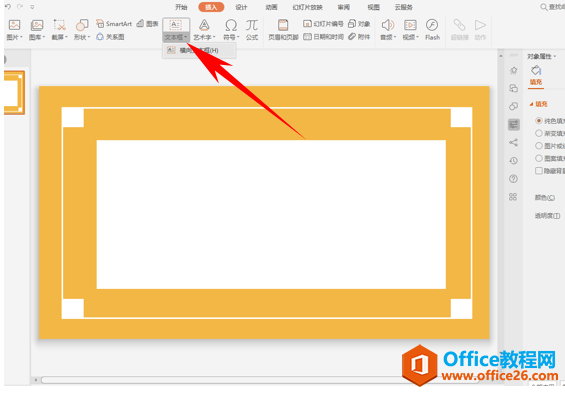Click the Attachment (附件) button
The height and width of the screenshot is (393, 565).
(359, 37)
